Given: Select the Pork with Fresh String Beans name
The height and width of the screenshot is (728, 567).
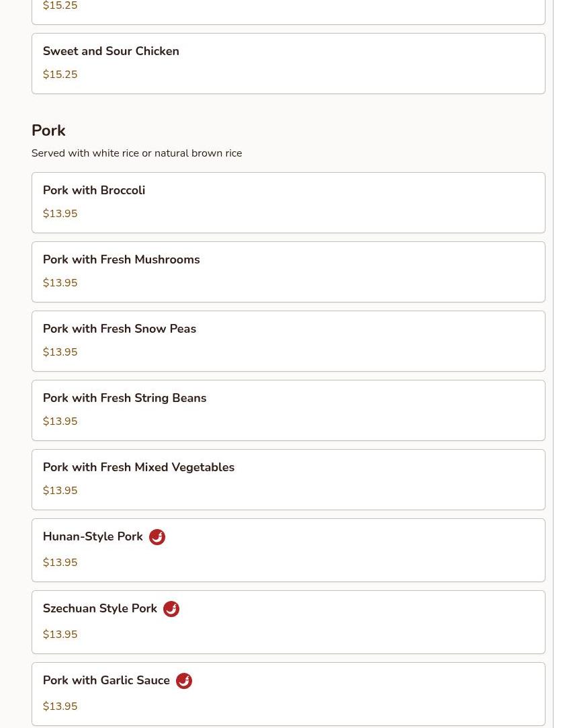Looking at the screenshot, I should tap(124, 398).
